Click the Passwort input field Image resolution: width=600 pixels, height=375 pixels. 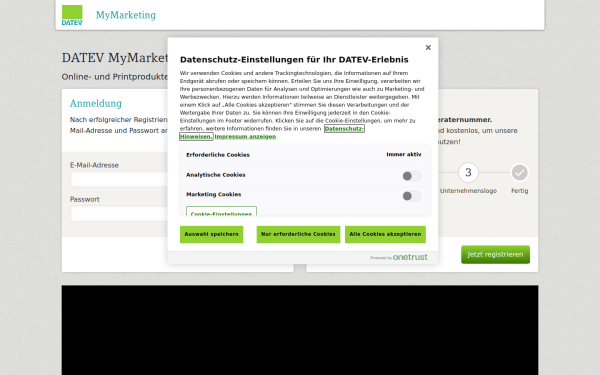(119, 214)
